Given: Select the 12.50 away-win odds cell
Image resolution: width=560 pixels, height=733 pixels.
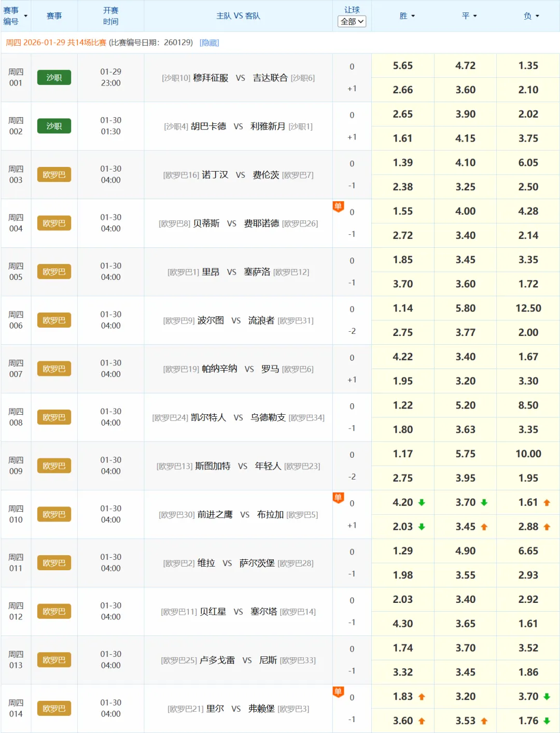Looking at the screenshot, I should click(x=528, y=308).
